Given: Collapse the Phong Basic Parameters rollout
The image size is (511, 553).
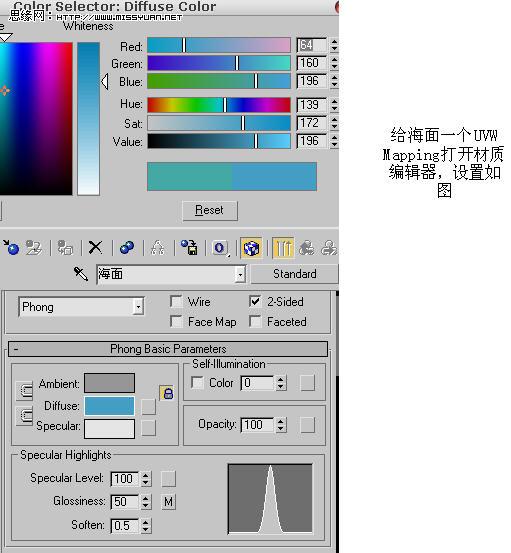Looking at the screenshot, I should point(168,349).
